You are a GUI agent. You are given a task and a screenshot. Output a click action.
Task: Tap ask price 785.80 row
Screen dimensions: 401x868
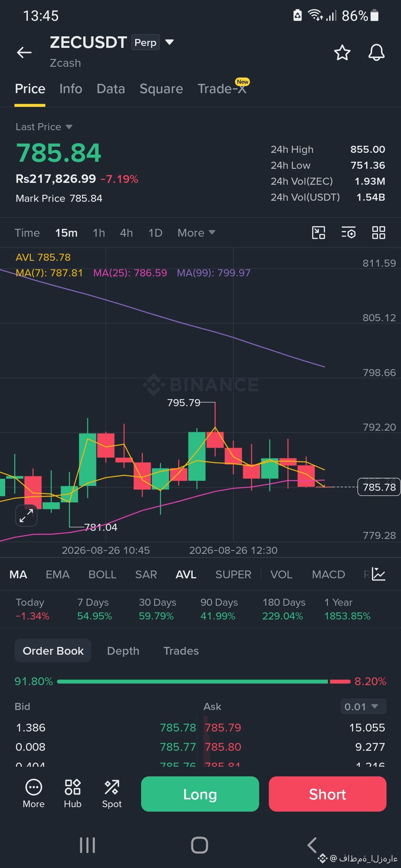pyautogui.click(x=223, y=747)
